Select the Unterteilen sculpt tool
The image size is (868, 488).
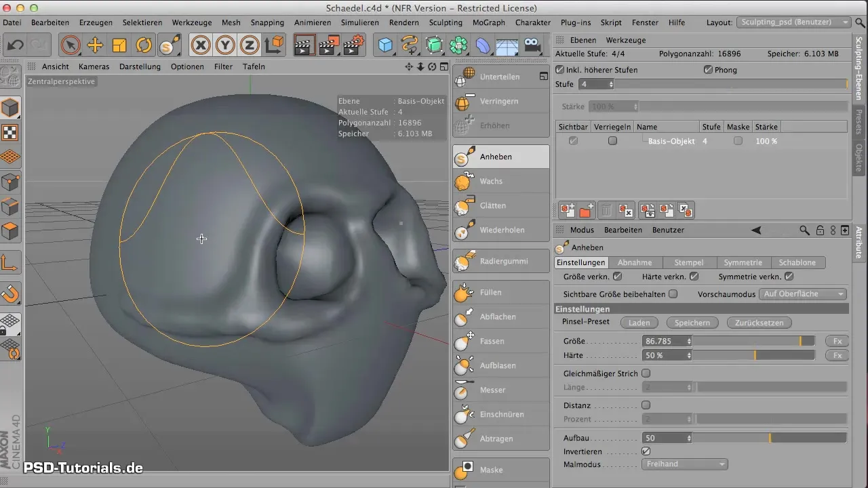[501, 77]
